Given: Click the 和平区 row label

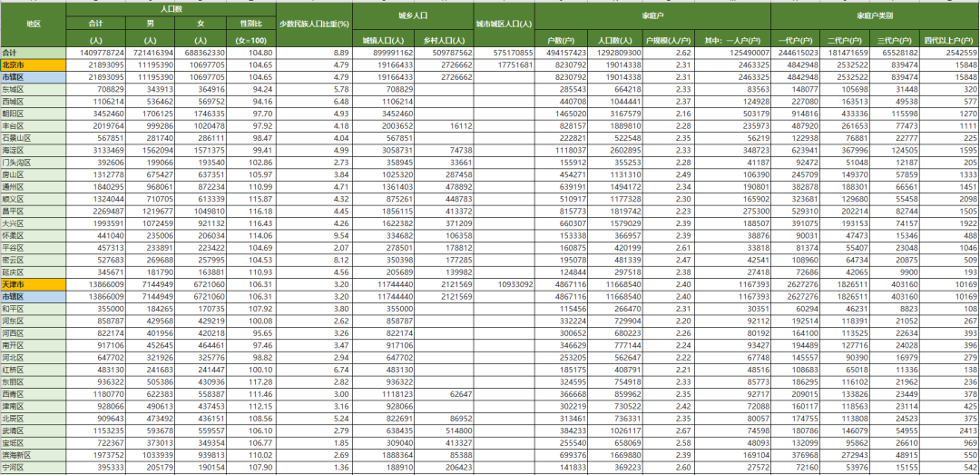Looking at the screenshot, I should click(x=33, y=309).
